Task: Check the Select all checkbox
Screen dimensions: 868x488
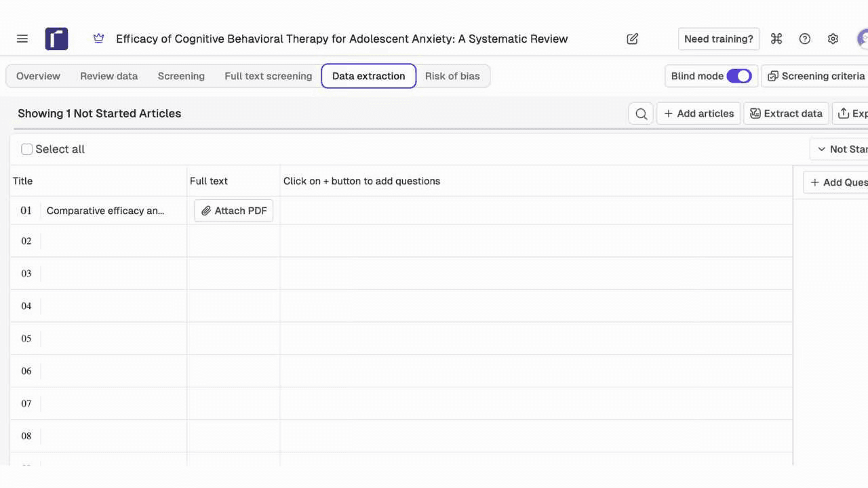Action: point(27,149)
